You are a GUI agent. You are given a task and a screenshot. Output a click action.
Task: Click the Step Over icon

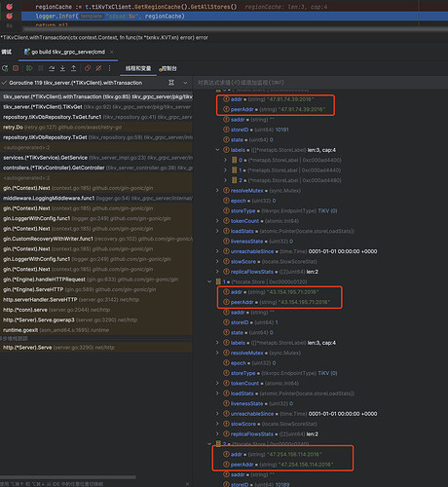tap(52, 68)
